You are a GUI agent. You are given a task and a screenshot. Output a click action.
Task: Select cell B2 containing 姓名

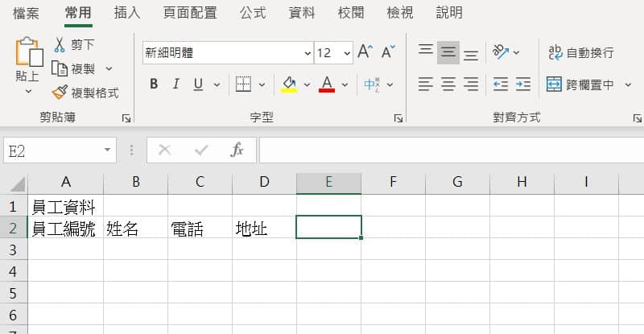[x=135, y=229]
